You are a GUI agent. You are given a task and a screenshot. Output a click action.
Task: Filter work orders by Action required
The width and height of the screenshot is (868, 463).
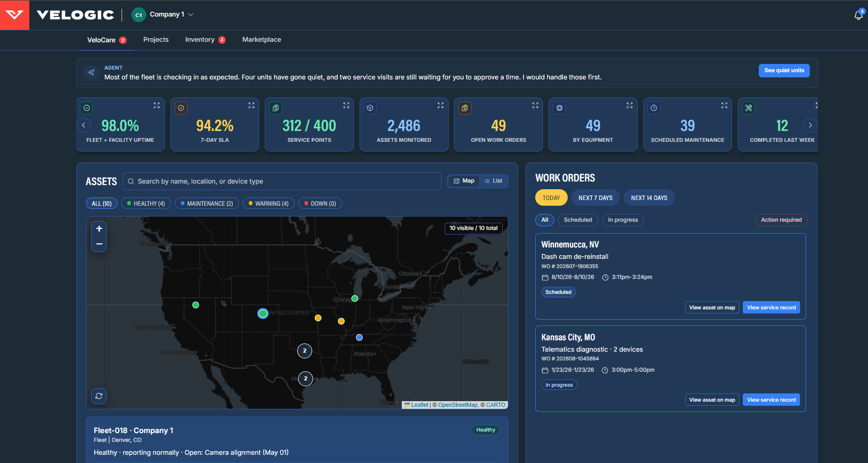pos(781,220)
